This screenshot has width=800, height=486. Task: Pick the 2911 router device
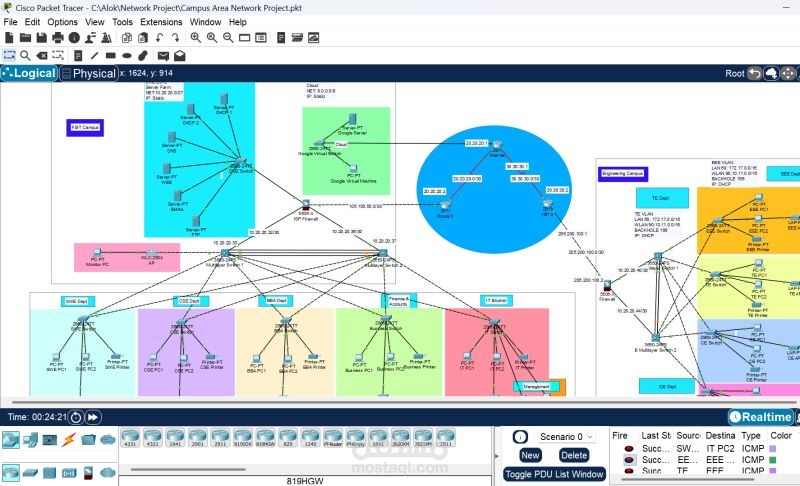[x=220, y=438]
